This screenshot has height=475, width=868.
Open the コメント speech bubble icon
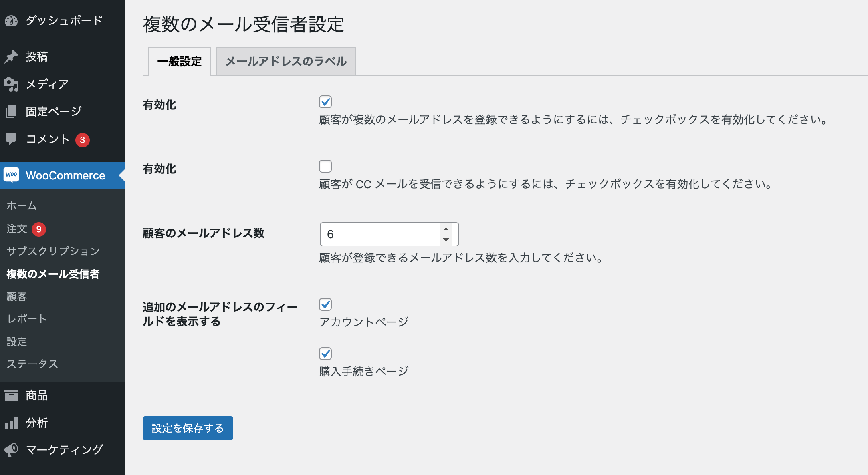tap(11, 139)
